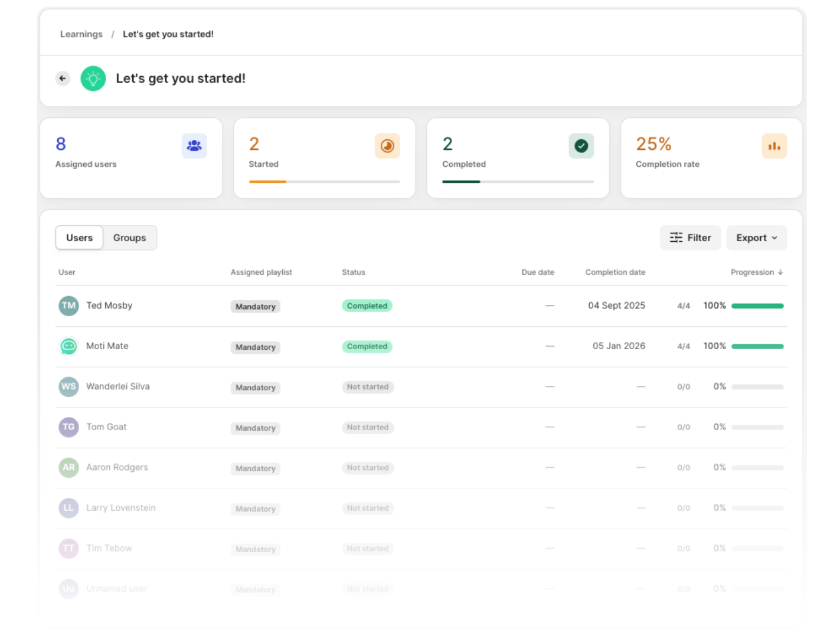Click the 25% Completion rate value
The width and height of the screenshot is (840, 630).
point(653,144)
